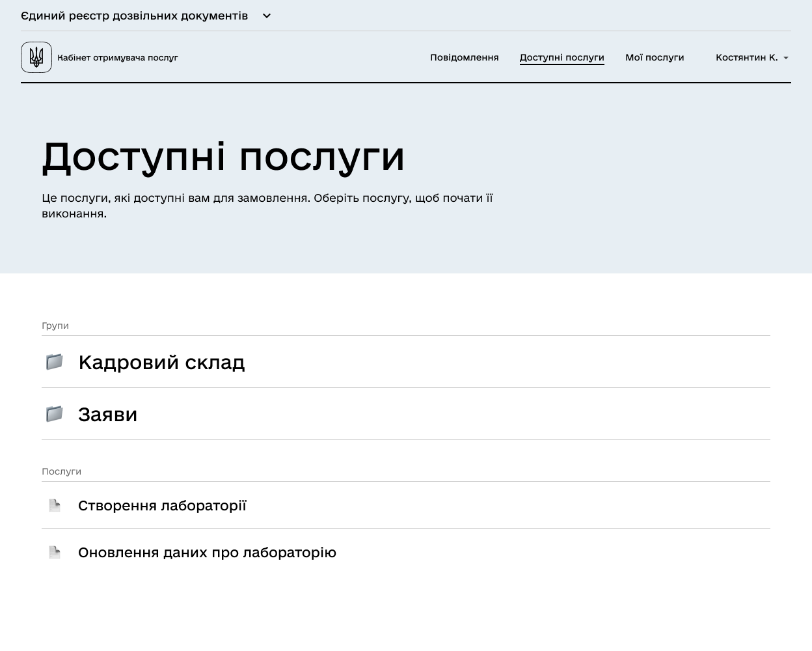Click the folder icon beside Кадровий склад
This screenshot has width=812, height=651.
[55, 361]
